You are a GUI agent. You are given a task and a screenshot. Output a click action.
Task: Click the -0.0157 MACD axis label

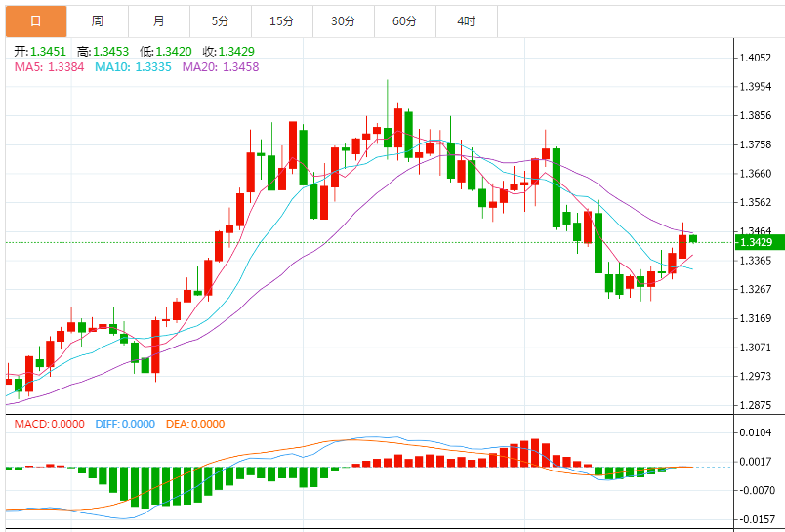(756, 519)
